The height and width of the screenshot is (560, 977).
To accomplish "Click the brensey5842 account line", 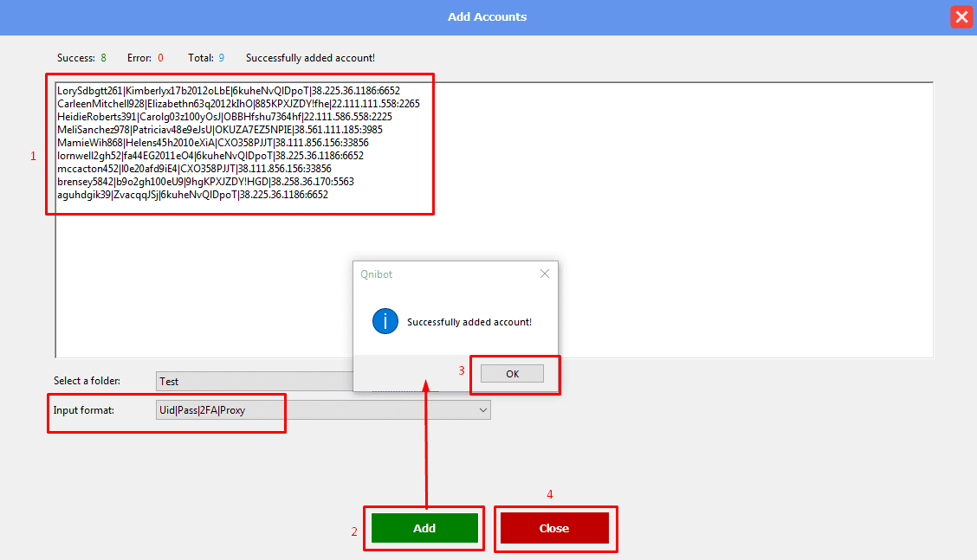I will 204,182.
